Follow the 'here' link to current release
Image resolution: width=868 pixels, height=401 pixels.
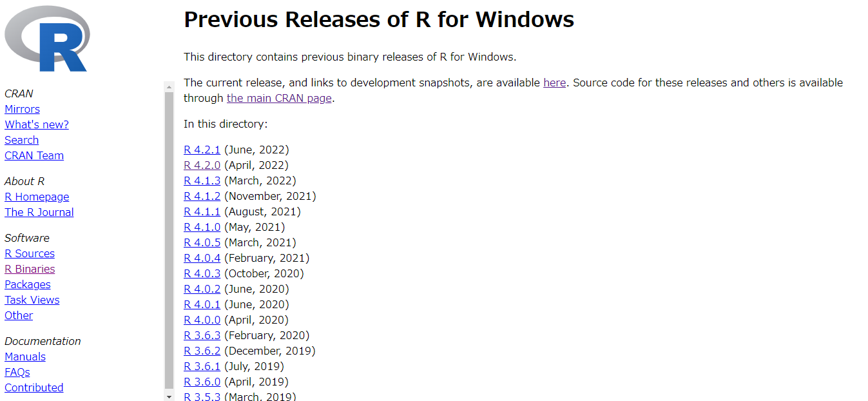(554, 83)
